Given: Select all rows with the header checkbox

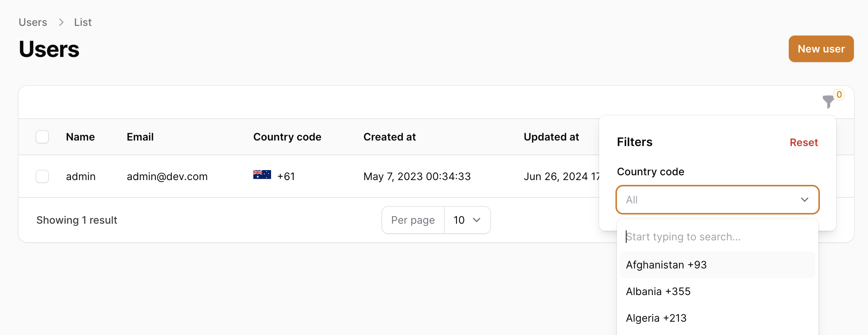Looking at the screenshot, I should (42, 137).
